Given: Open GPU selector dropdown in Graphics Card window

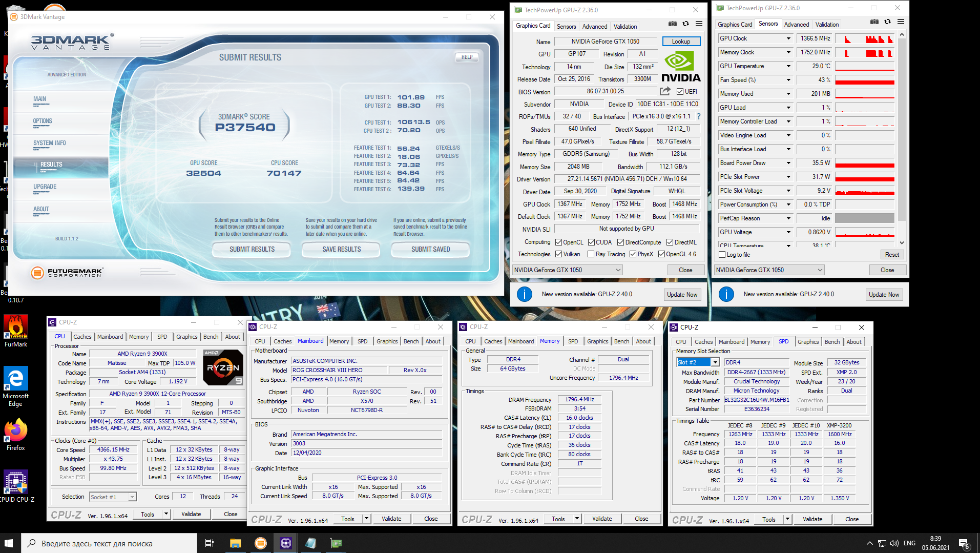Looking at the screenshot, I should 568,270.
